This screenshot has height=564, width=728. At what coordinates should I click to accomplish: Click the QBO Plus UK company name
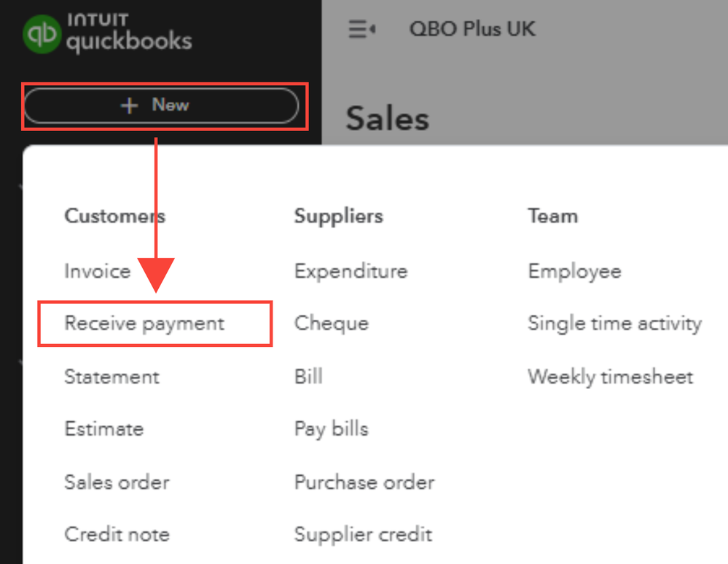471,29
